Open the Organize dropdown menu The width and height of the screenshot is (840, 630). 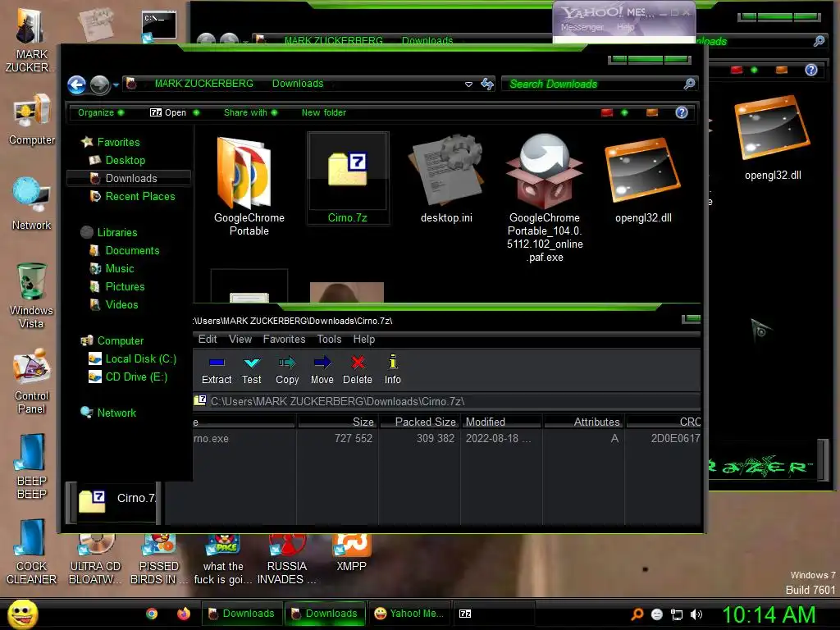pyautogui.click(x=101, y=112)
